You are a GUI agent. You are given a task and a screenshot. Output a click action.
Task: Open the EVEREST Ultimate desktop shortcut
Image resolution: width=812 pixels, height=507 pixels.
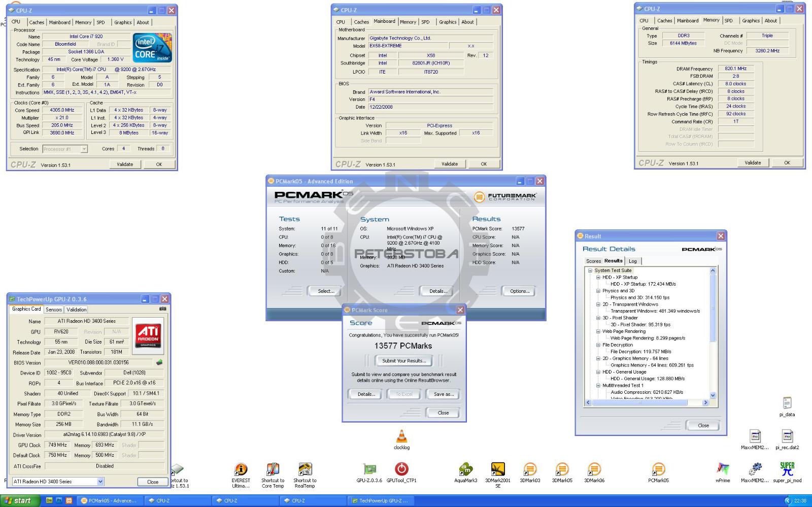click(241, 469)
